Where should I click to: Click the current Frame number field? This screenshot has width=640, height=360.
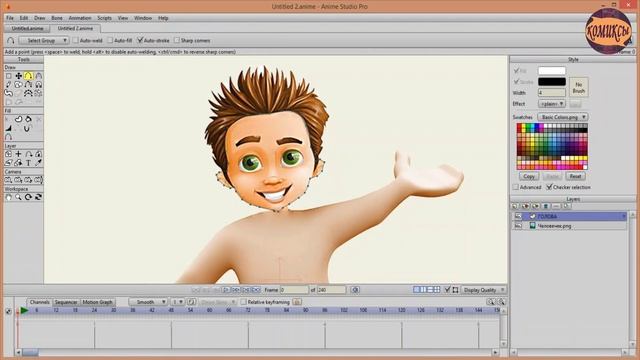pyautogui.click(x=294, y=290)
